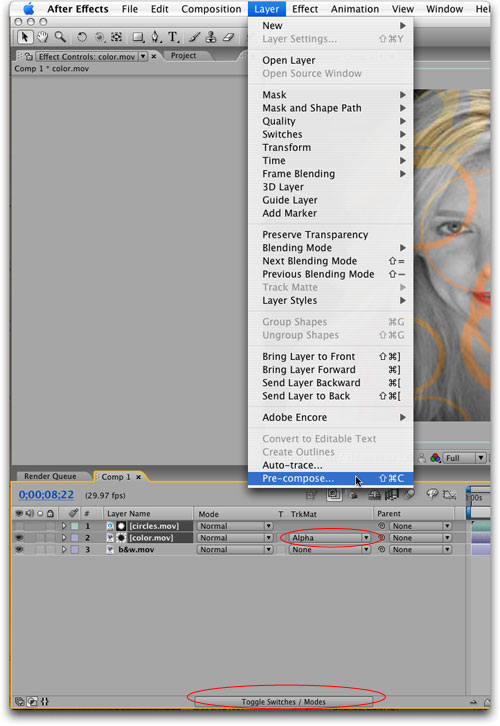This screenshot has width=500, height=726.
Task: Select the Brush tool
Action: (x=194, y=37)
